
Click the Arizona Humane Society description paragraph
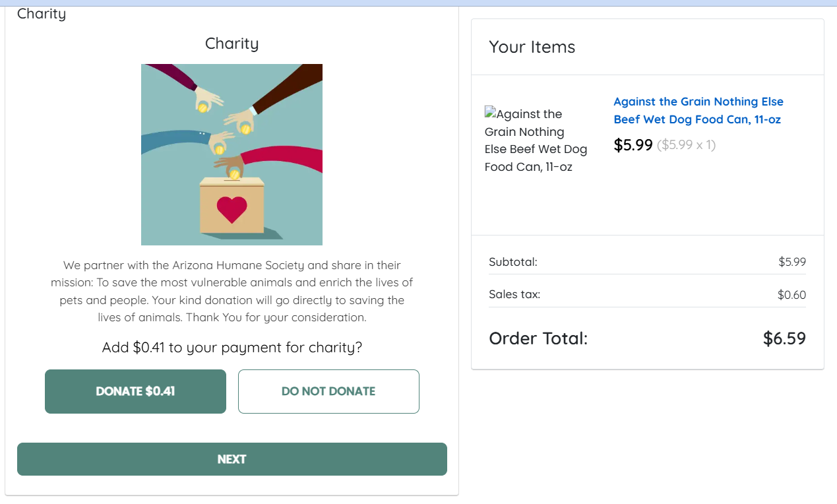pos(232,291)
